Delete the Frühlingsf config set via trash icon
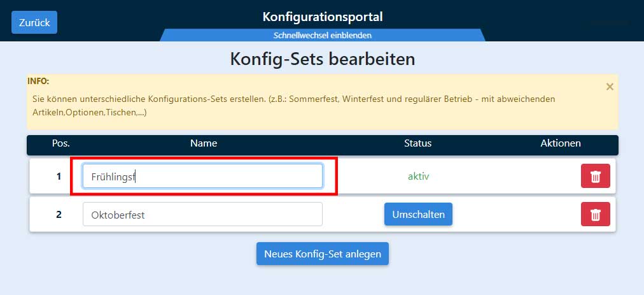 [595, 176]
